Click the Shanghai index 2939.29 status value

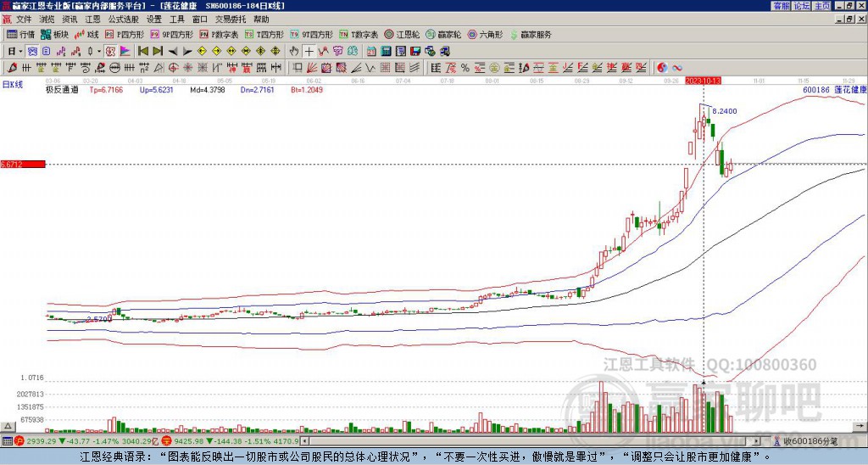click(x=42, y=441)
